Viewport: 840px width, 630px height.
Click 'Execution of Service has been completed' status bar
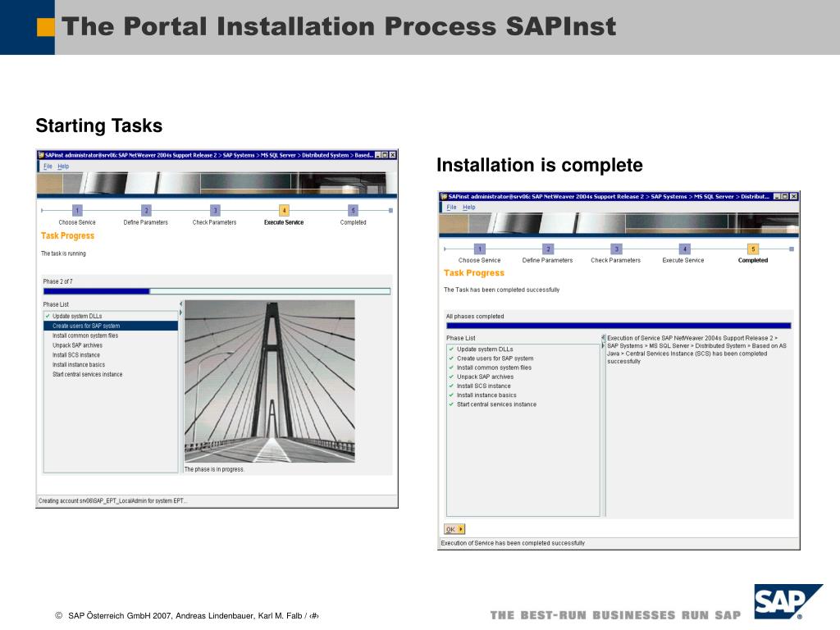[x=513, y=543]
